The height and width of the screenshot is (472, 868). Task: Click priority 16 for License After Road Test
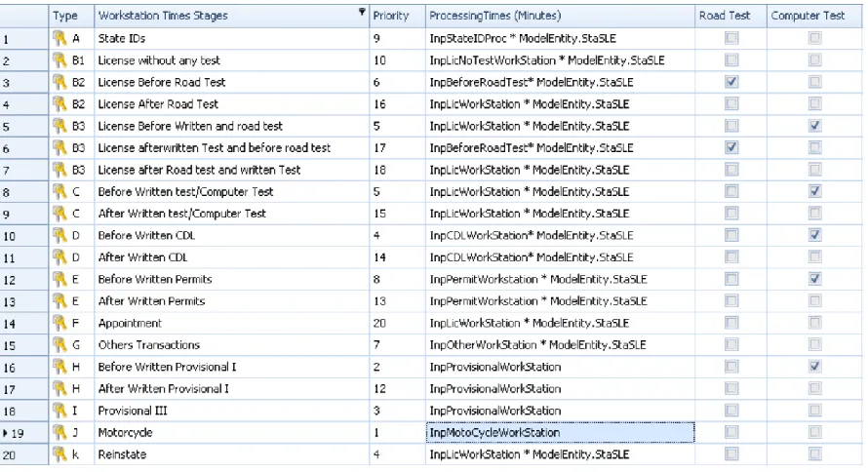[x=398, y=104]
